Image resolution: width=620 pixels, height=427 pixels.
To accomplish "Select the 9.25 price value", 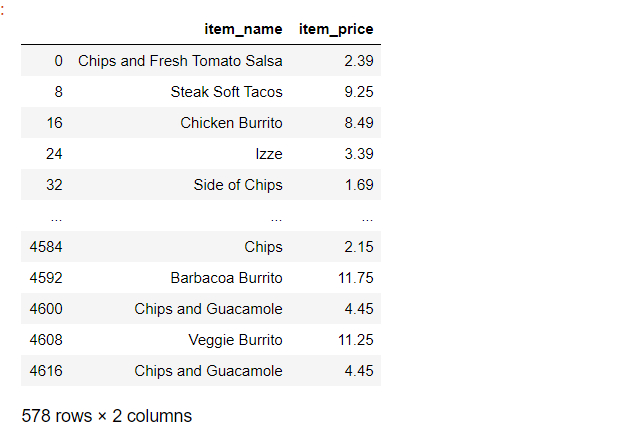I will point(359,92).
